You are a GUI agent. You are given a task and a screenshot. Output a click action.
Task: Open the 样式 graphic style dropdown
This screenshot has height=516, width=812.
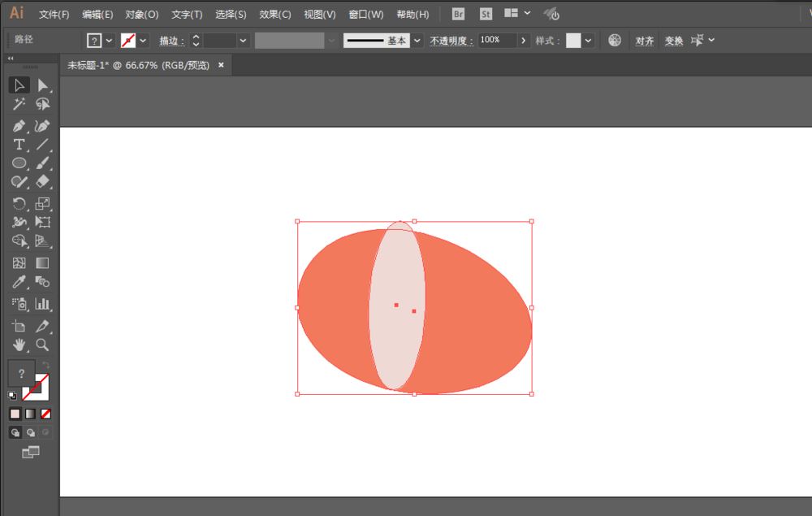588,41
